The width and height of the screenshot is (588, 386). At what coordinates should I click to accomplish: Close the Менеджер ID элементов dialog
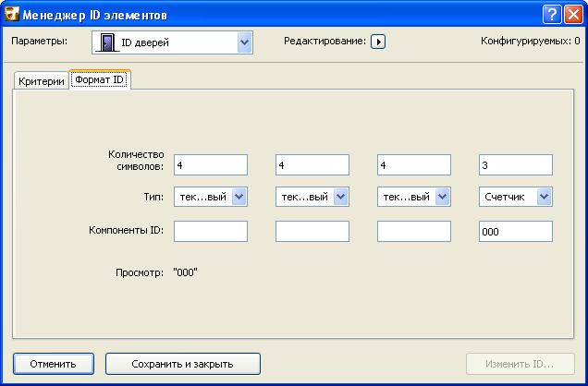click(572, 13)
